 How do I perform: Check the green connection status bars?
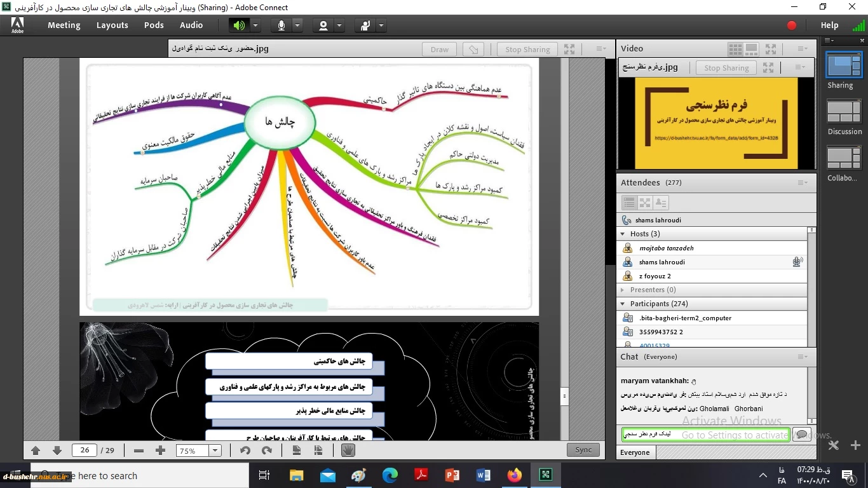tap(858, 25)
